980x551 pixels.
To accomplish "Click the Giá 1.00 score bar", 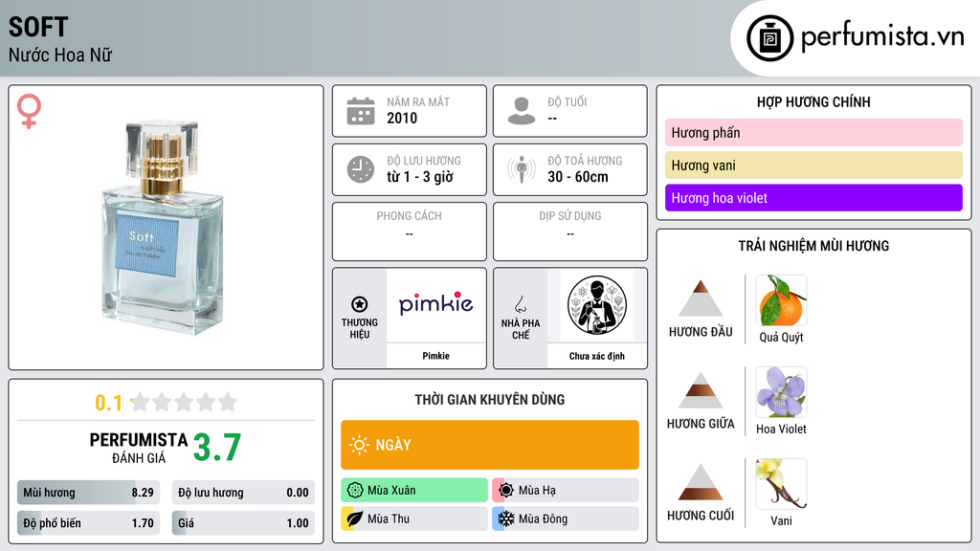I will coord(243,523).
